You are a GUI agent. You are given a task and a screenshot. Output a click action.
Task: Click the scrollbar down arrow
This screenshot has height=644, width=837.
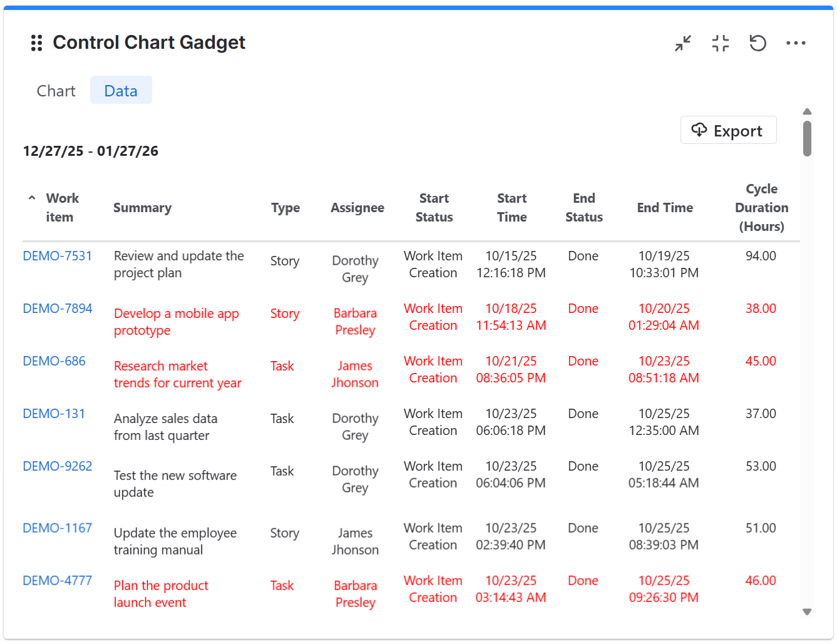[x=807, y=611]
